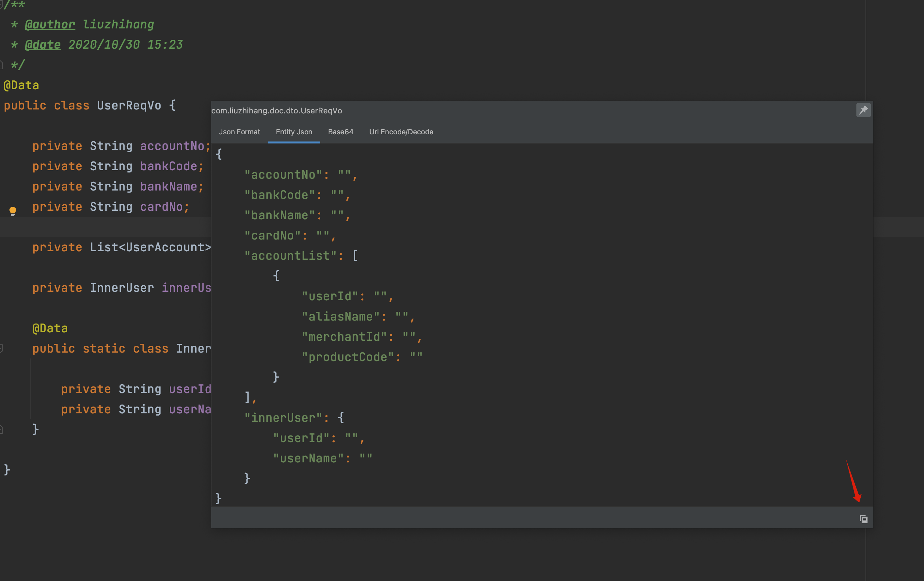Click the "productCode" key in JSON popup

coord(348,357)
